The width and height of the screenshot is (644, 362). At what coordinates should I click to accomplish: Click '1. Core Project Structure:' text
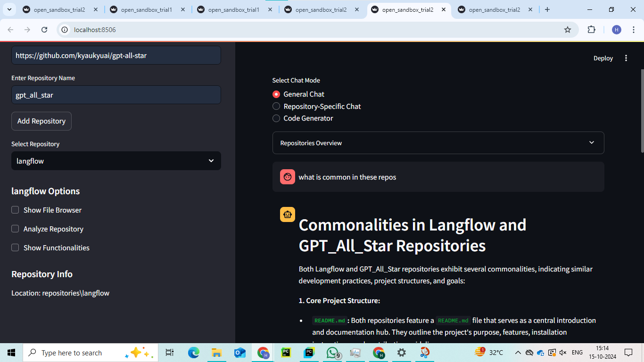coord(339,301)
